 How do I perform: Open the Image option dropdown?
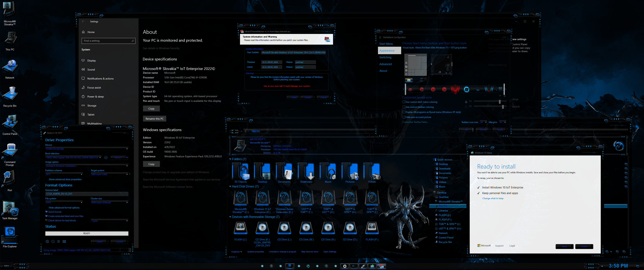(87, 166)
